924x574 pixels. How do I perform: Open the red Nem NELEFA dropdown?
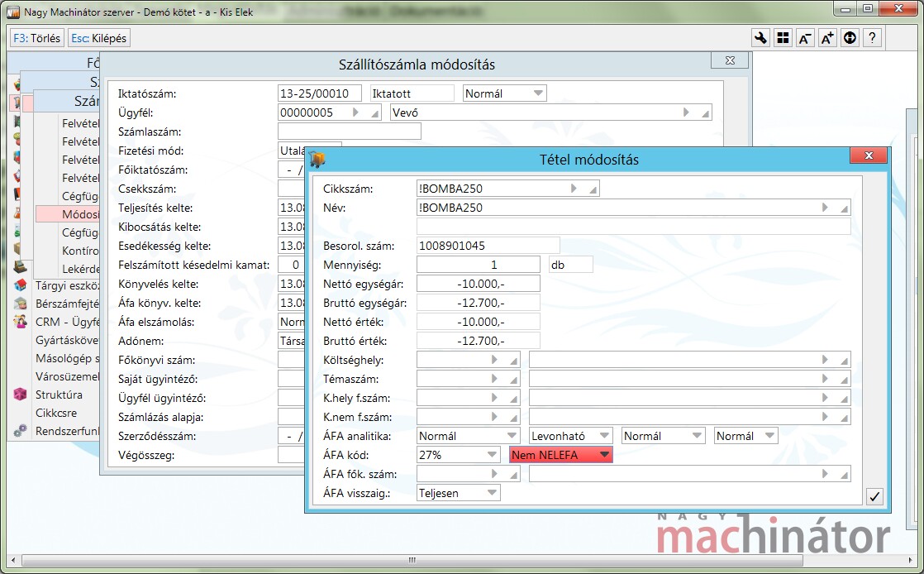pyautogui.click(x=604, y=455)
